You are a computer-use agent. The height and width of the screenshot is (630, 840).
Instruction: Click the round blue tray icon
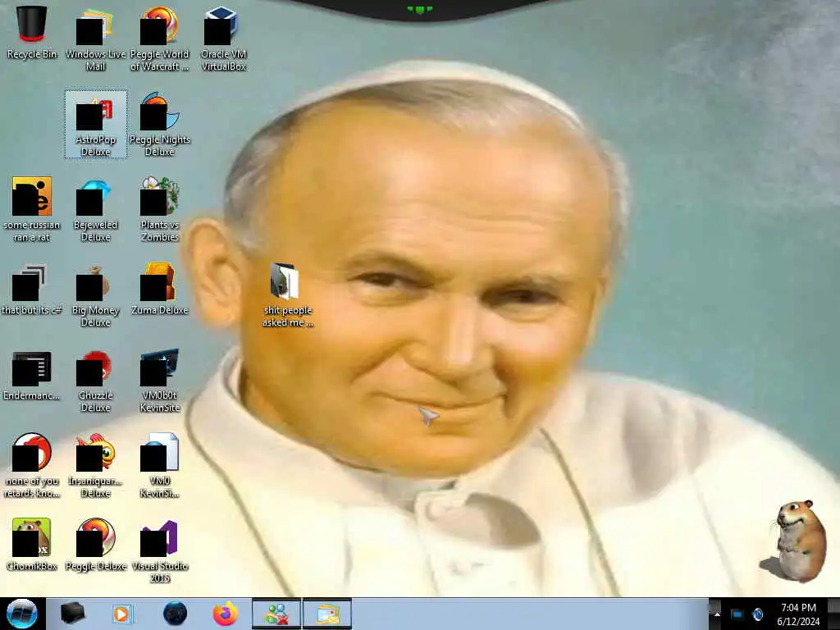coord(757,614)
